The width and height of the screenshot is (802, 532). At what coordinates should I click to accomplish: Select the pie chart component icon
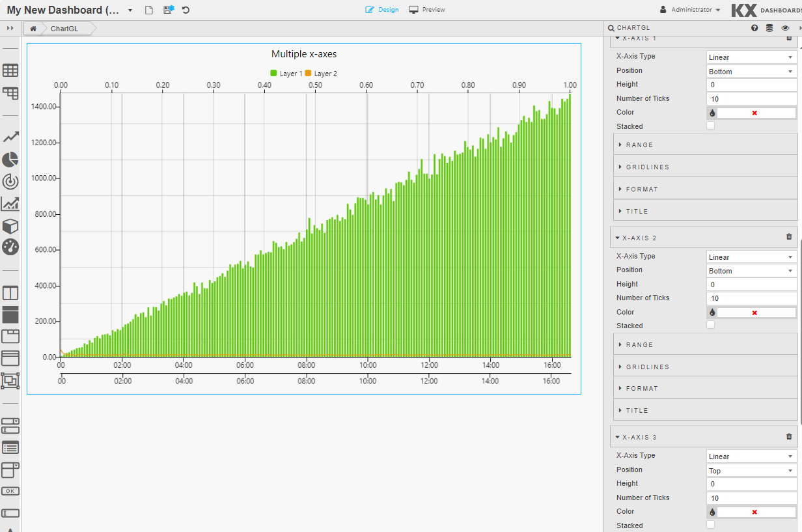[x=10, y=160]
